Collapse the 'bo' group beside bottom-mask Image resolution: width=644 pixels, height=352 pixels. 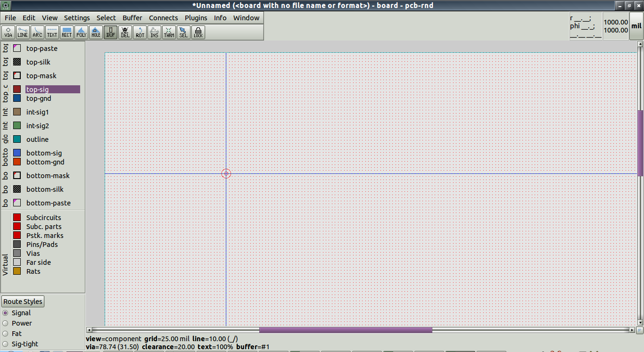[6, 175]
